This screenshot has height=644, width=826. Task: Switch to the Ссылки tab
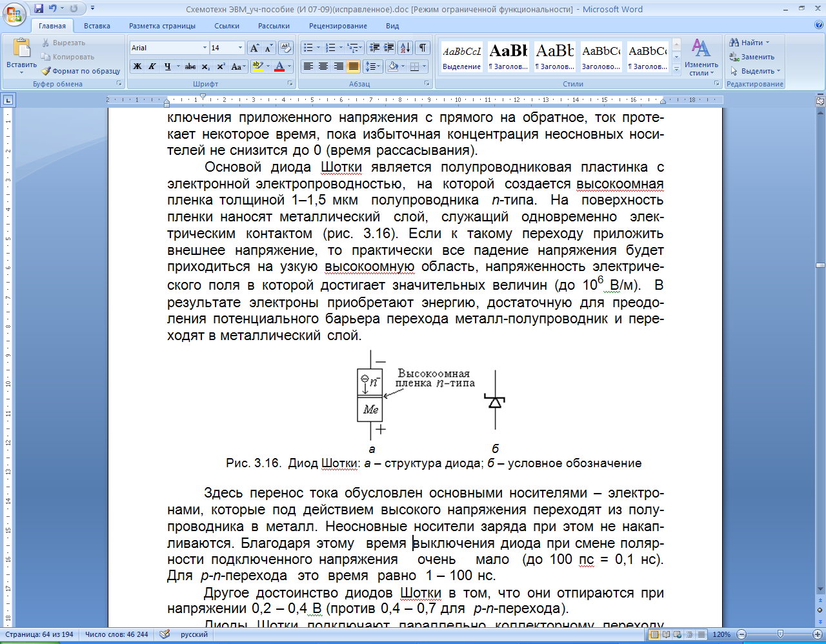click(x=227, y=26)
